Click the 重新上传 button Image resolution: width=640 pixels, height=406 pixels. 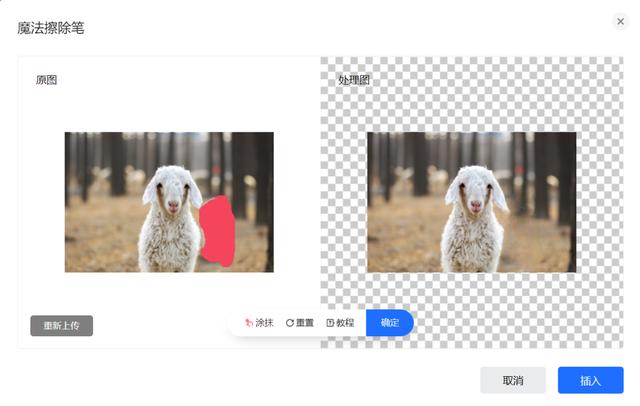[62, 326]
